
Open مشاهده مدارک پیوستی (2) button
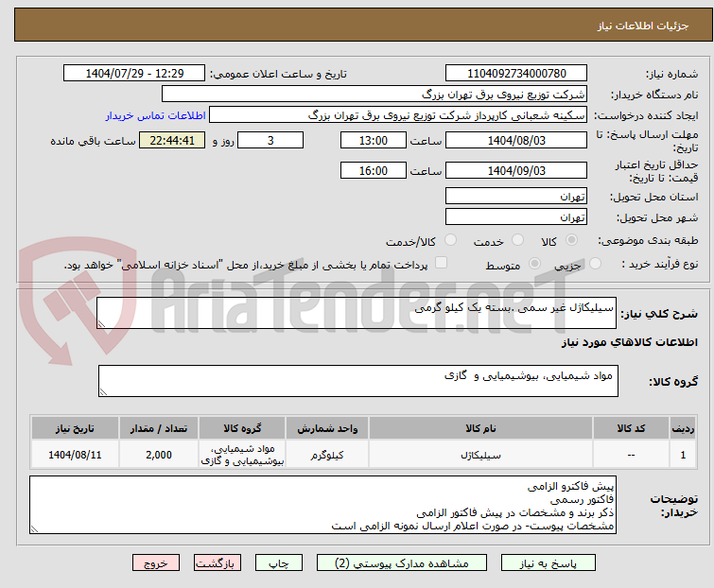pyautogui.click(x=401, y=563)
